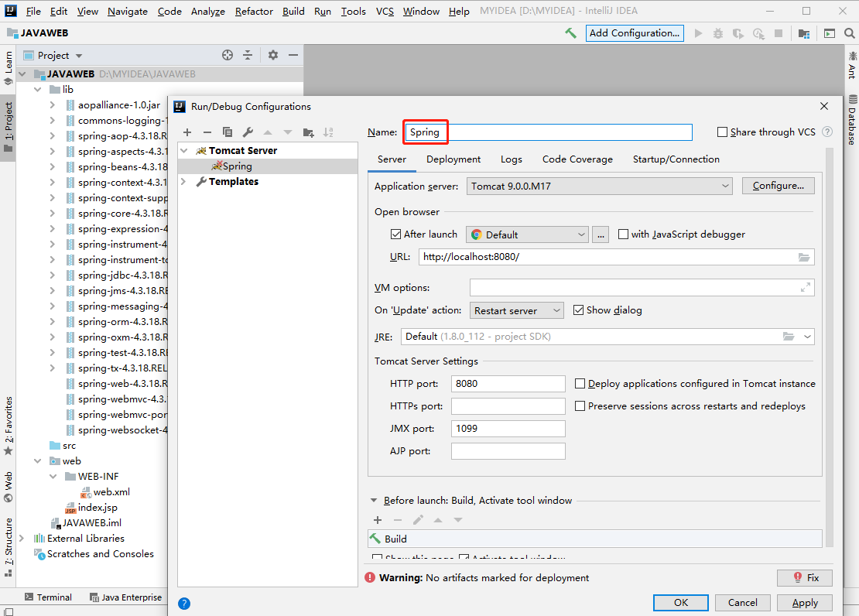Open the Restart server update action dropdown
Screen dimensions: 859x616
pyautogui.click(x=517, y=311)
